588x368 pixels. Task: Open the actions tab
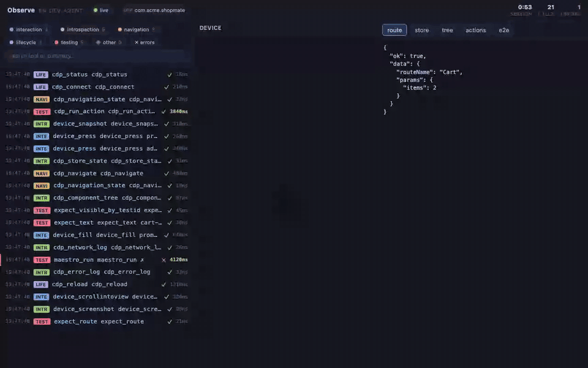click(475, 30)
